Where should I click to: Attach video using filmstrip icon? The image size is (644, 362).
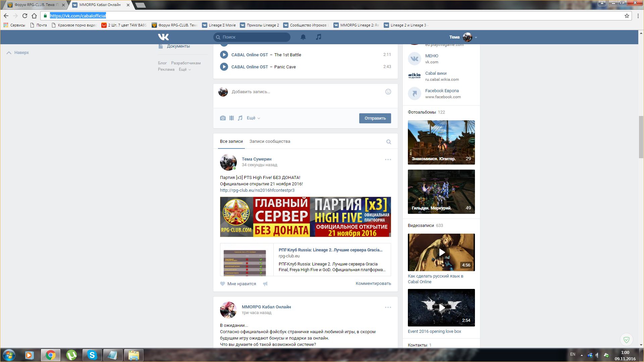click(231, 118)
